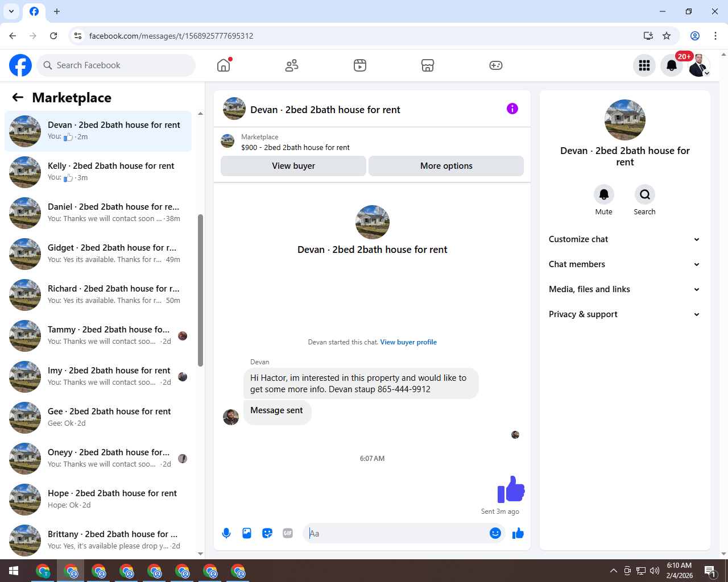Image resolution: width=728 pixels, height=582 pixels.
Task: Click the large listing photo in chat details
Action: coord(625,120)
